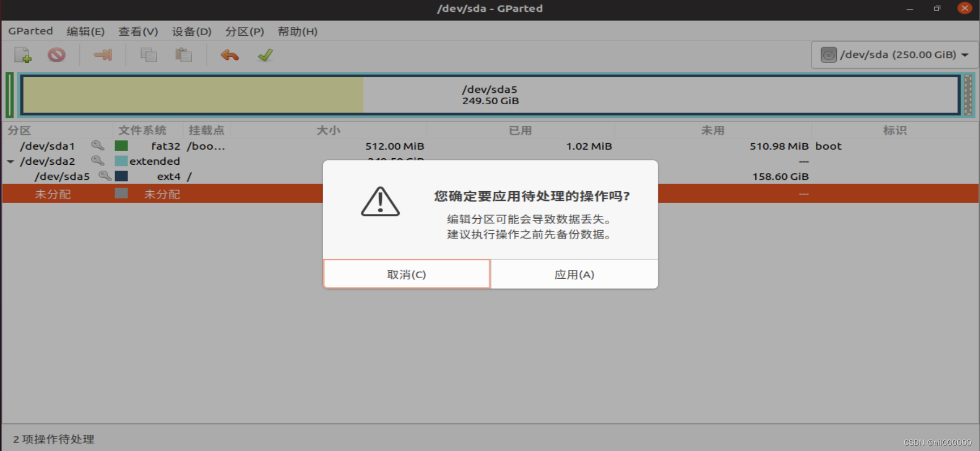Click the green fat32 color swatch
This screenshot has height=451, width=980.
pyautogui.click(x=122, y=146)
